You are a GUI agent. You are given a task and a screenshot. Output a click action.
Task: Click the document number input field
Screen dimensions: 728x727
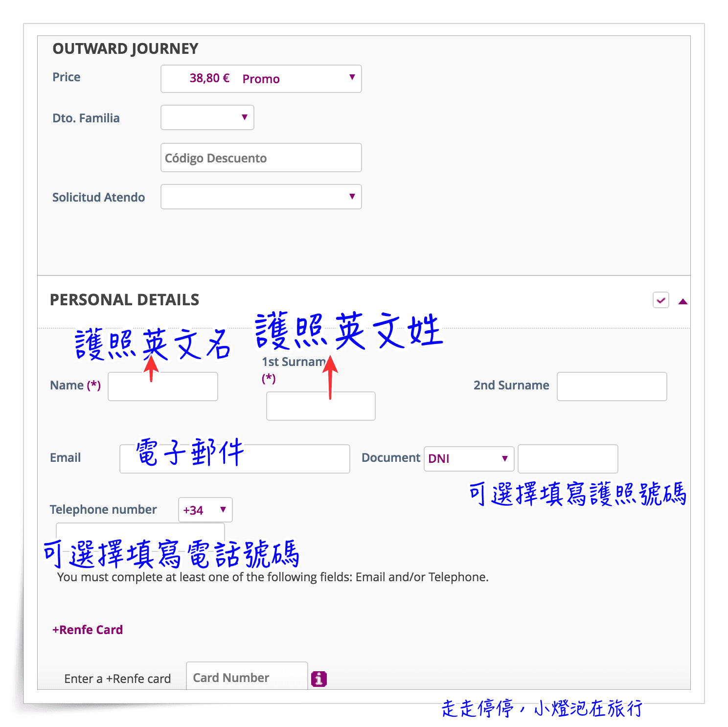(568, 459)
